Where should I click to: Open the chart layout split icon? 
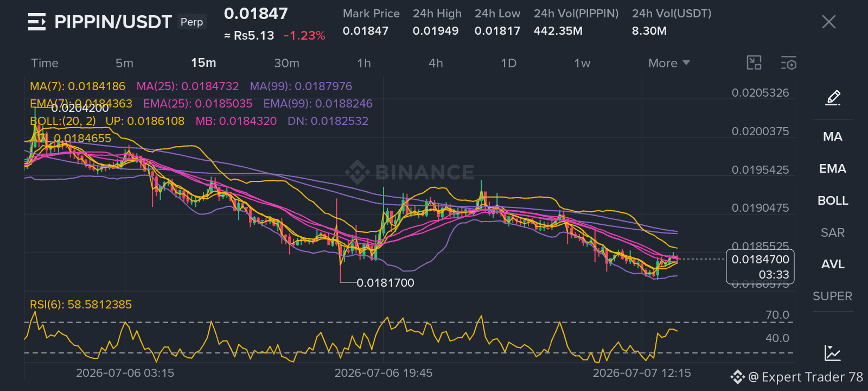pos(754,63)
